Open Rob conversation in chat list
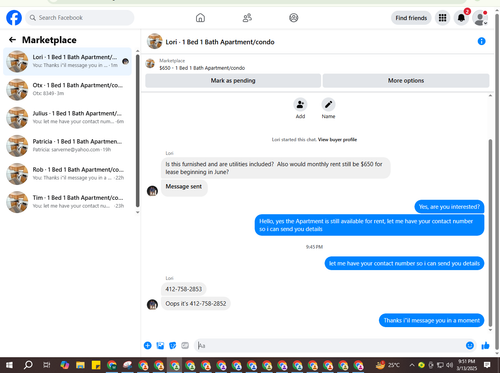Screen dimensions: 500x373 click(x=67, y=174)
